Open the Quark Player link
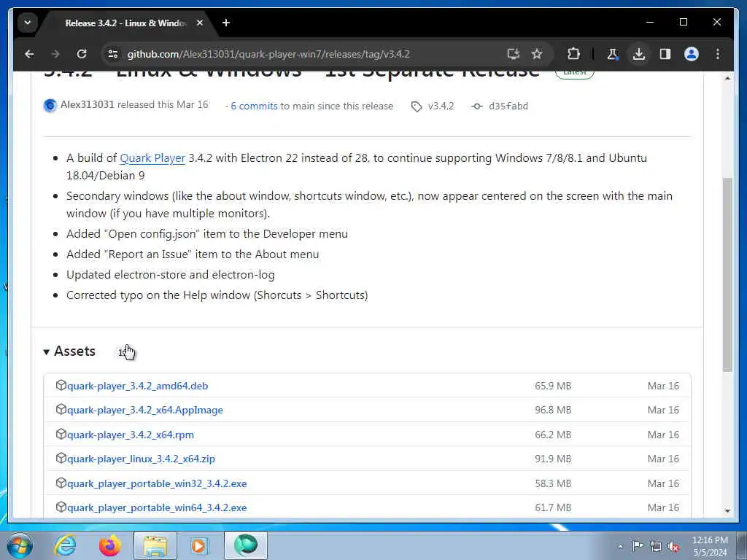This screenshot has width=747, height=560. [x=152, y=158]
